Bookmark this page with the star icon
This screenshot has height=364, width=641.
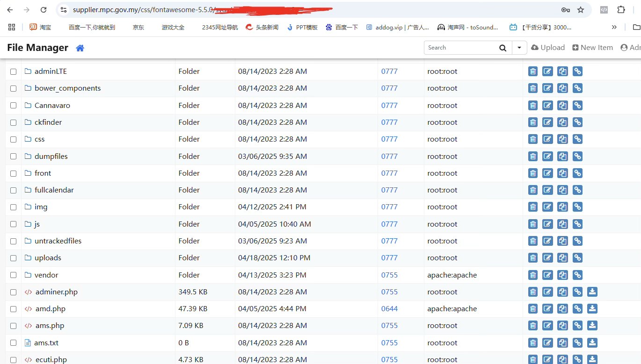581,10
